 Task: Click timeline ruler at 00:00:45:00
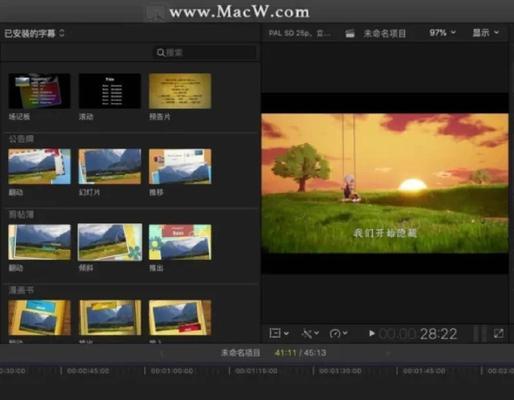(x=88, y=371)
